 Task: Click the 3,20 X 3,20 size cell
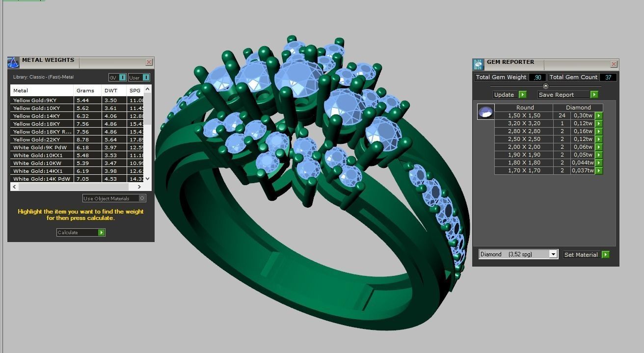524,124
